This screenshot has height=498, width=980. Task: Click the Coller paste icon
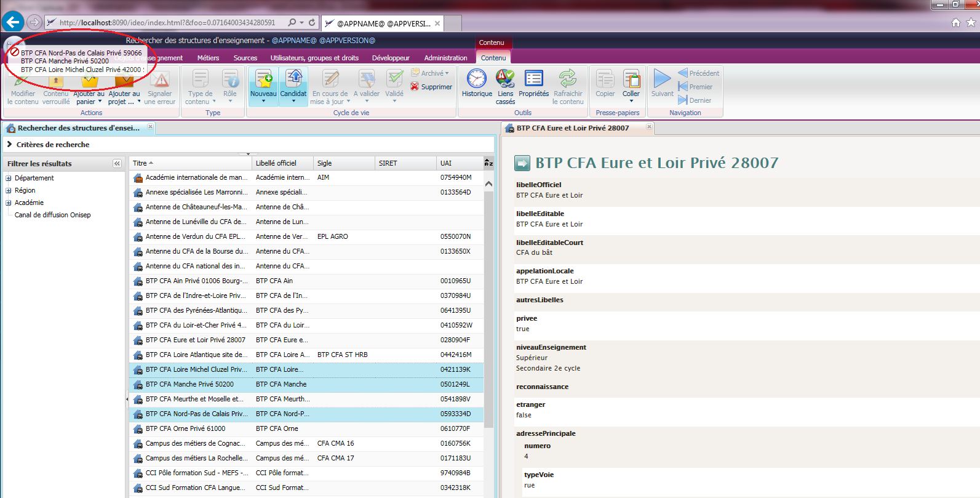click(x=631, y=79)
